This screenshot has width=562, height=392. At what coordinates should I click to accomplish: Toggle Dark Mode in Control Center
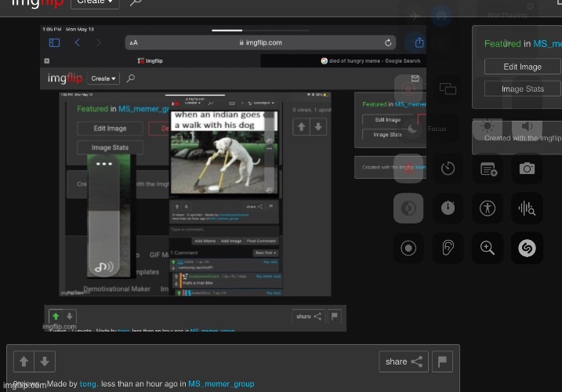point(408,208)
